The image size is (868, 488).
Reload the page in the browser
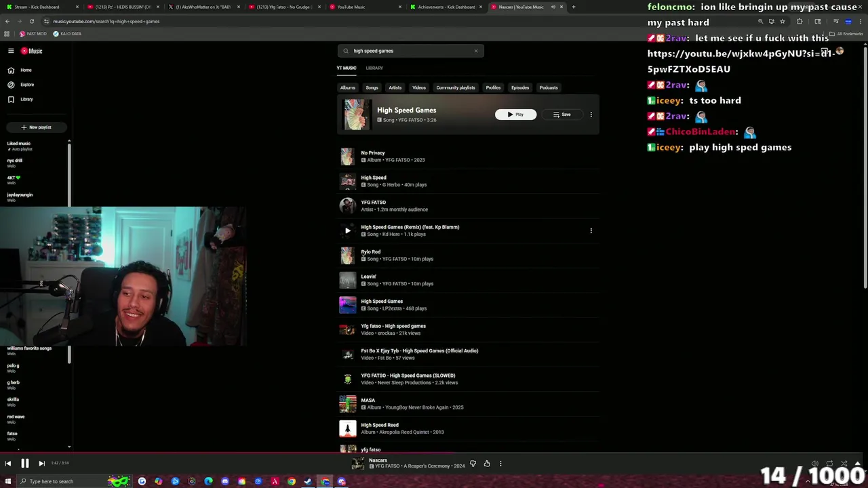pyautogui.click(x=31, y=21)
